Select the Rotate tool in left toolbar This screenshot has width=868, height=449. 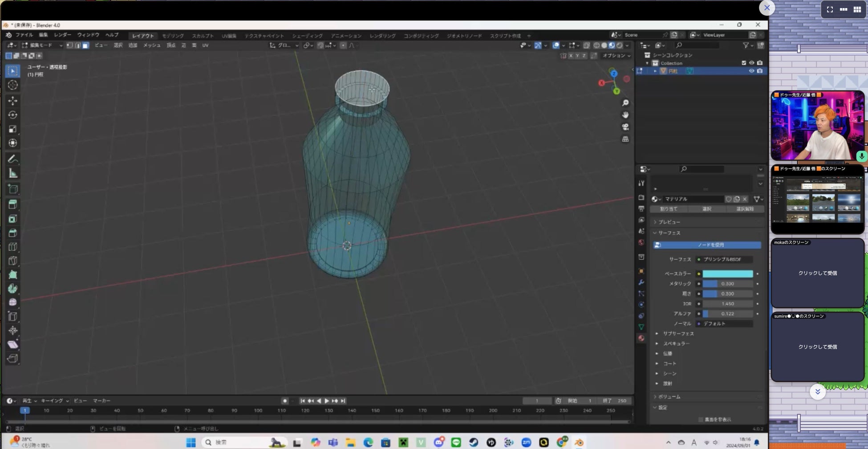tap(12, 115)
